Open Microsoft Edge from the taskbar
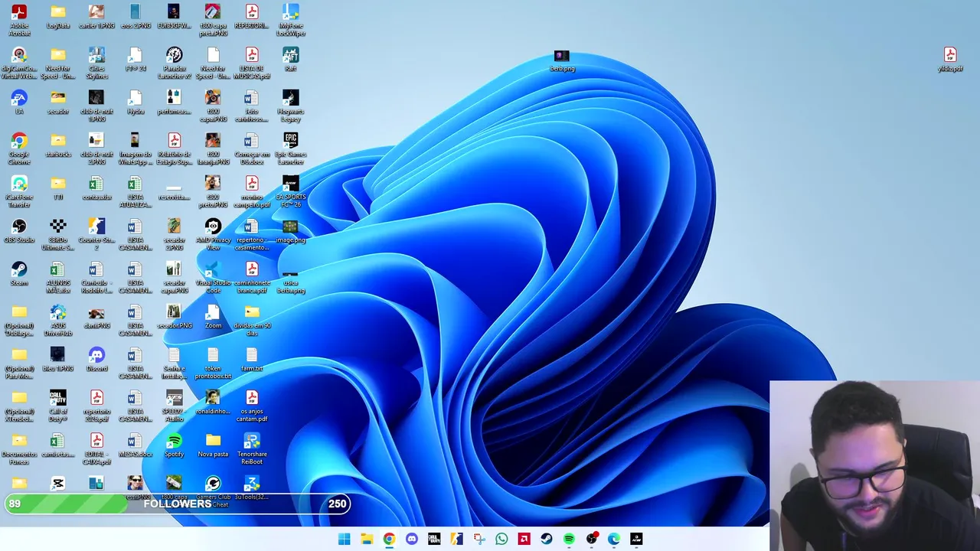Image resolution: width=980 pixels, height=551 pixels. [614, 539]
